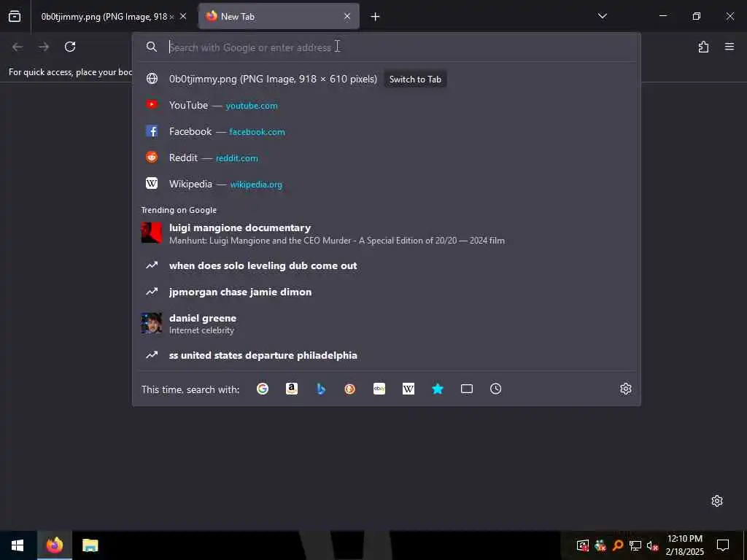Open the network tray icon

coord(635,545)
